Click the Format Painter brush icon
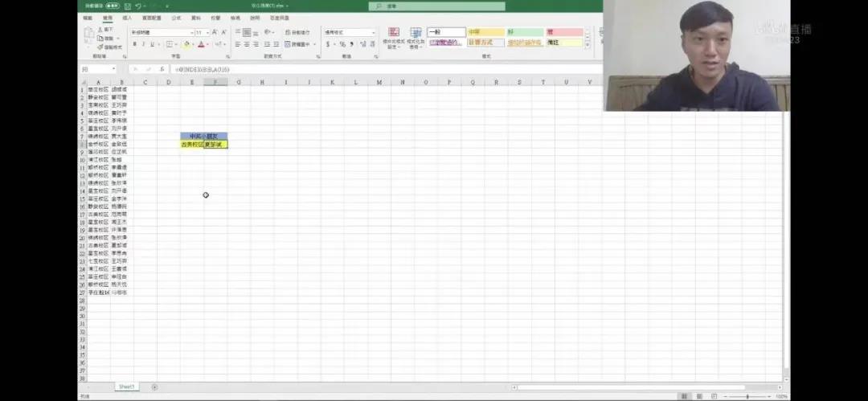 100,47
